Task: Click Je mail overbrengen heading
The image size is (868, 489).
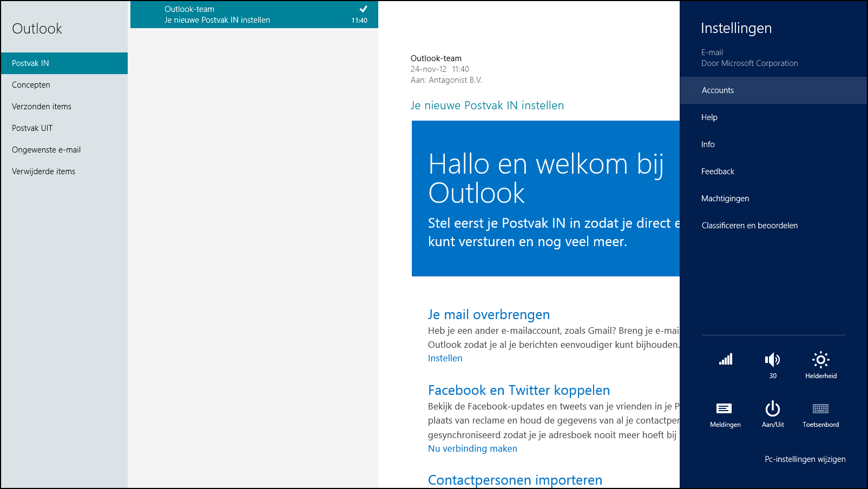Action: (489, 315)
